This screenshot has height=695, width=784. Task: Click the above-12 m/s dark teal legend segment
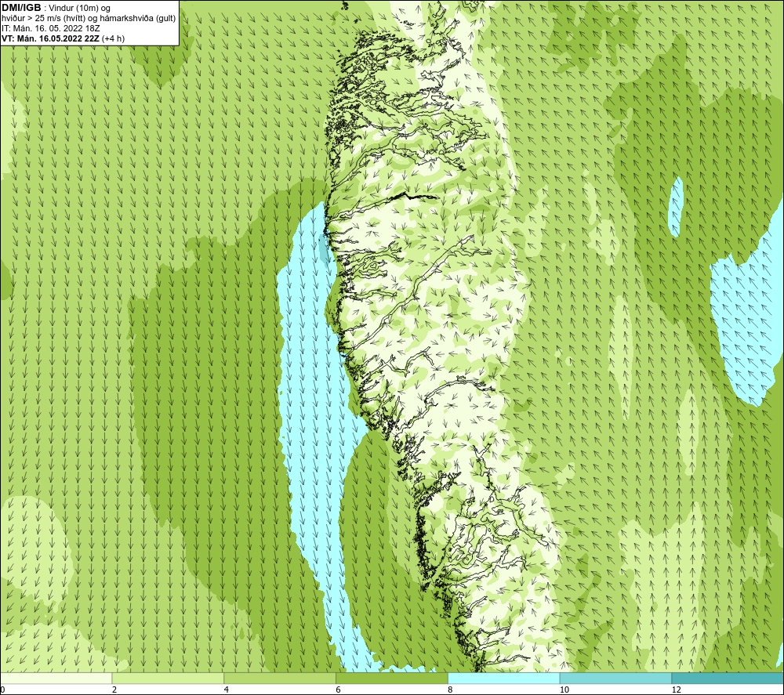(x=728, y=678)
